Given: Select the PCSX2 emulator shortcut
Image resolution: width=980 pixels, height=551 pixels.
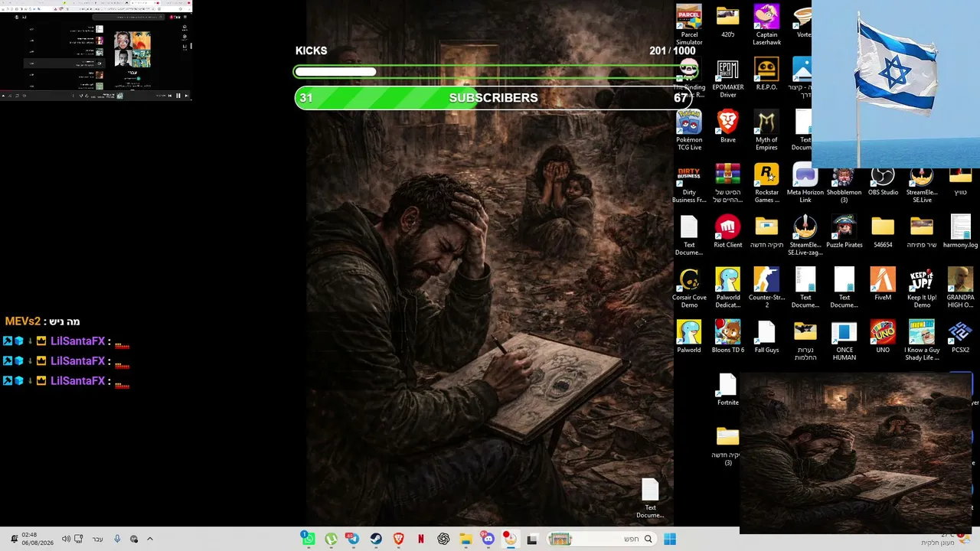Looking at the screenshot, I should (x=960, y=337).
